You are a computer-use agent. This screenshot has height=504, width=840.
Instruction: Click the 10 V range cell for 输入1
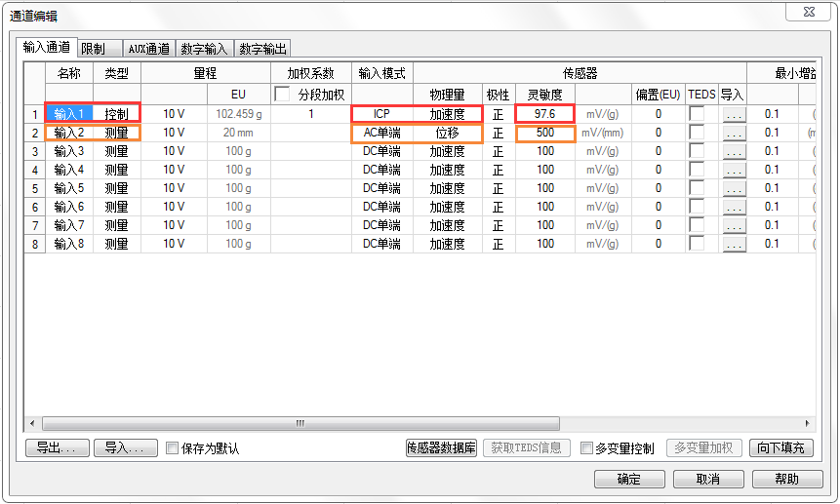(174, 113)
